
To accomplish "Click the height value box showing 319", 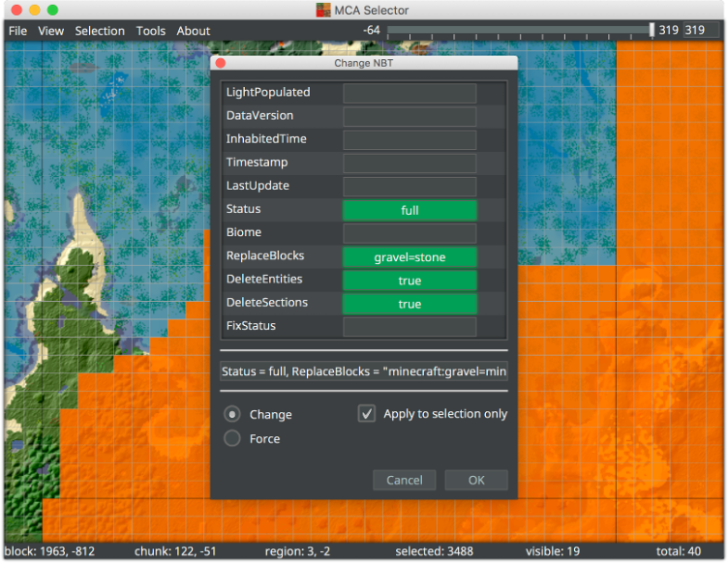I will click(702, 30).
